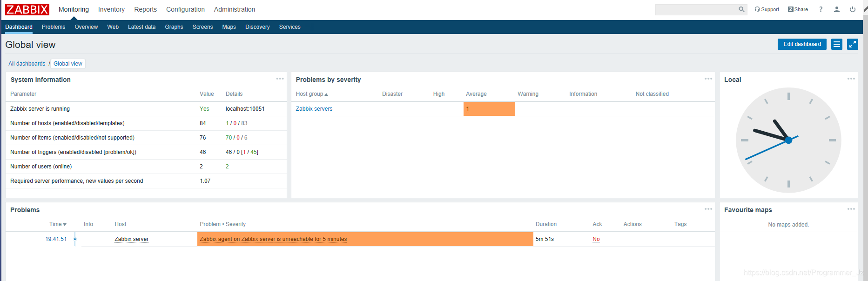The width and height of the screenshot is (868, 281).
Task: Click the Edit dashboard button
Action: click(x=802, y=44)
